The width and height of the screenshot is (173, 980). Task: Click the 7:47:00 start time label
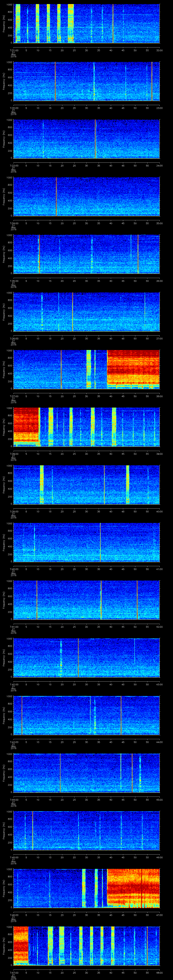pos(14,972)
